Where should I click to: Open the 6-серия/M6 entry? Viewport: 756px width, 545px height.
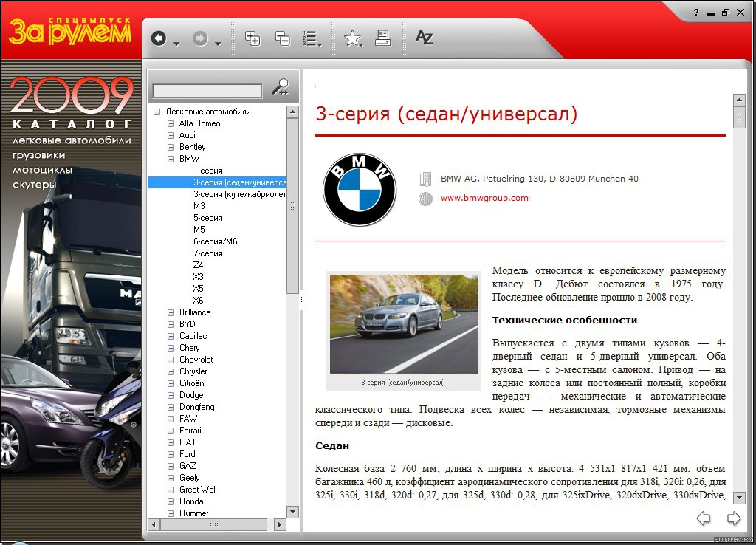coord(215,241)
